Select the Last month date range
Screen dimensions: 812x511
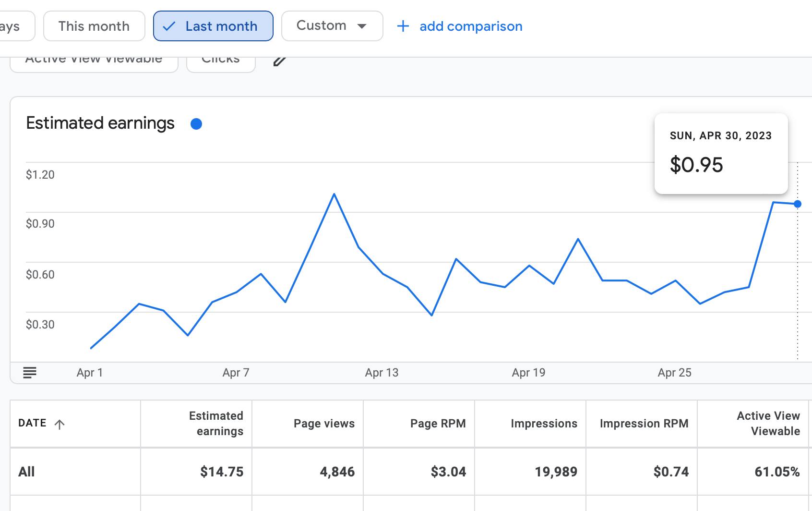213,26
